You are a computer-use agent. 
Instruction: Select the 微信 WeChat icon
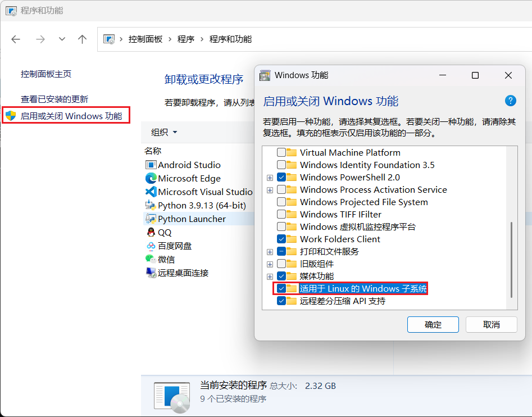click(x=151, y=259)
